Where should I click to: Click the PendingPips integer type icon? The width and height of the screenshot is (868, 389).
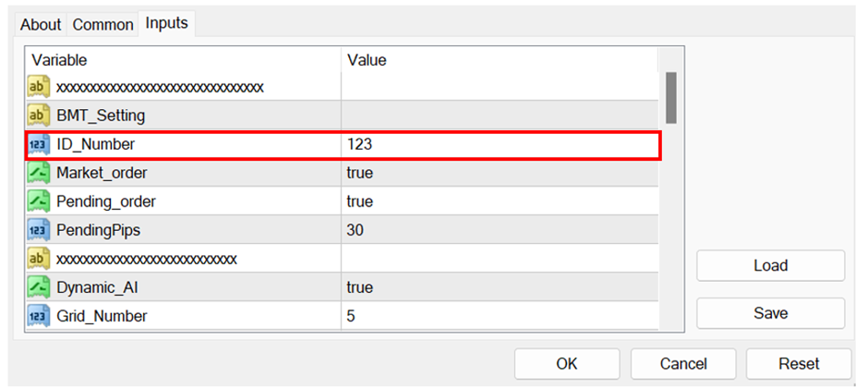pos(39,230)
